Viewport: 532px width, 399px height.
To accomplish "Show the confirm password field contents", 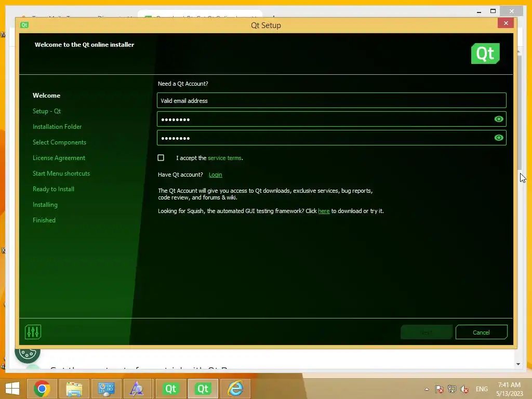I will (498, 137).
